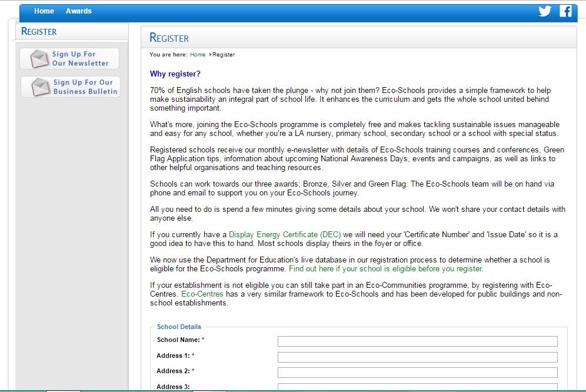Screen dimensions: 586x392
Task: Click the 'School Name:' label
Action: [x=178, y=340]
